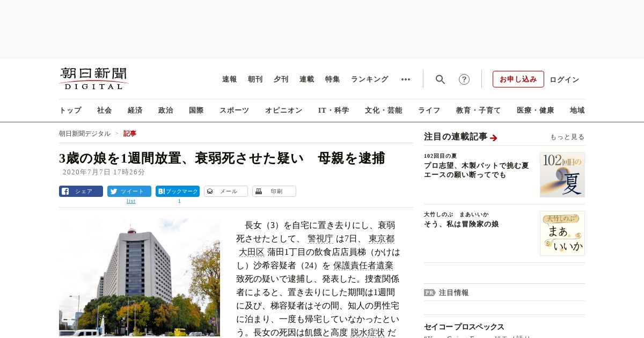This screenshot has height=338, width=644.
Task: Click the 大竹しのぶ まあいいか thumbnail
Action: coord(562,233)
